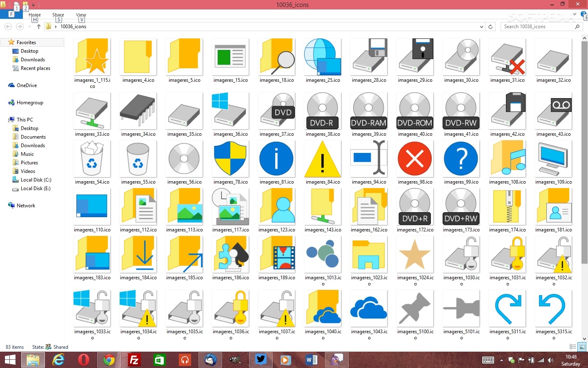Navigate back to previous folder
This screenshot has height=368, width=588.
(x=8, y=27)
